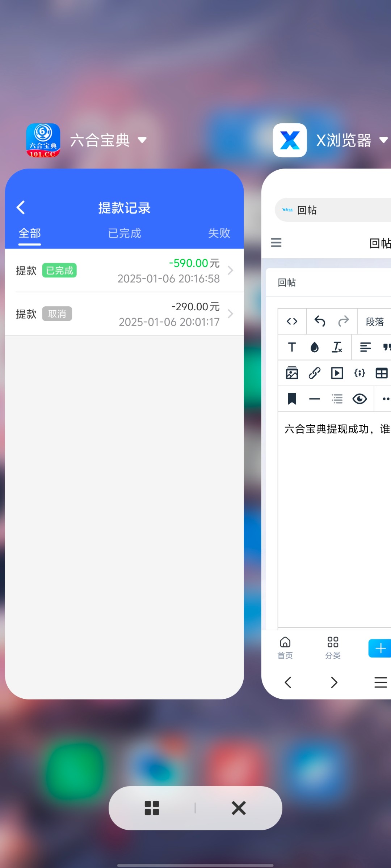Click the grid icon in bottom bar
The image size is (391, 868).
tap(152, 808)
